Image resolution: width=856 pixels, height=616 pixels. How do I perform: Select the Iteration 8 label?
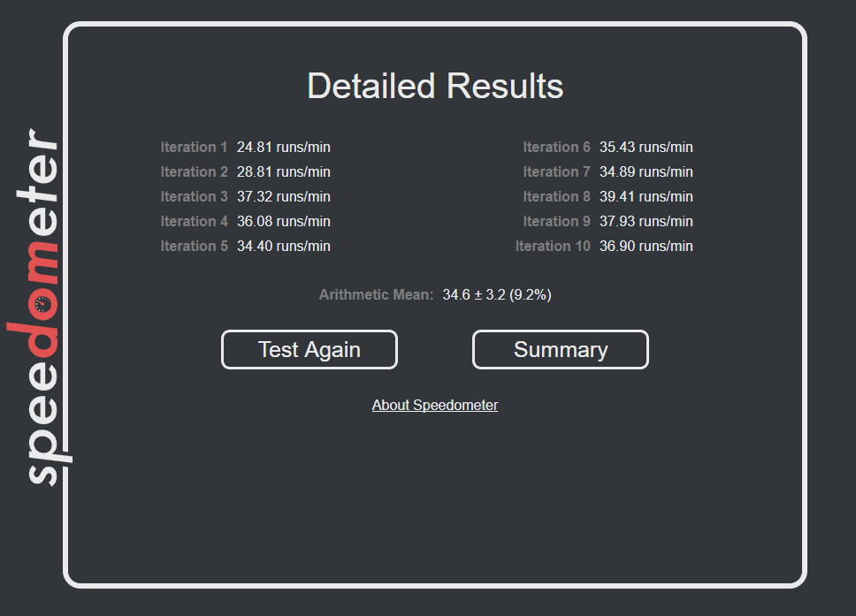(x=556, y=196)
